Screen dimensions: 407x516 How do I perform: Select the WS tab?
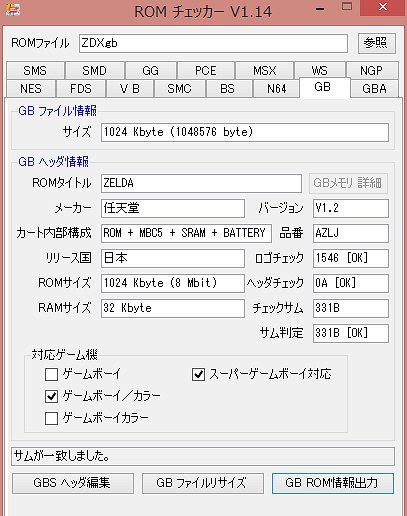[319, 70]
